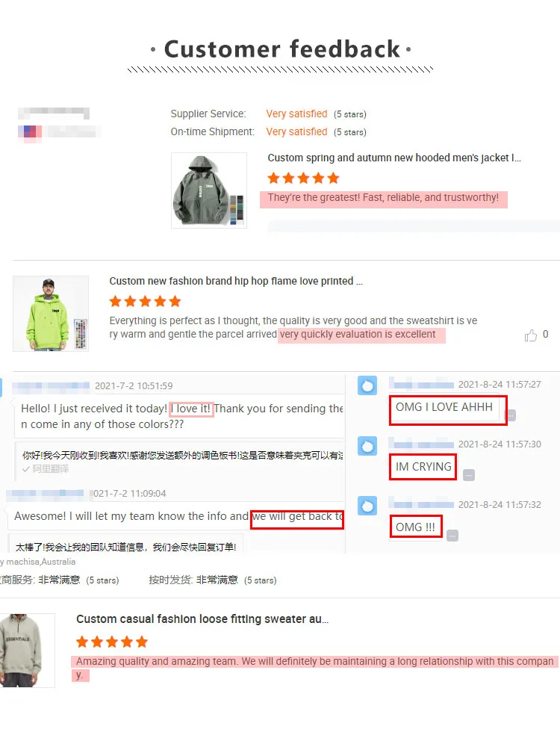Open Custom spring and autumn hooded jacket link
The width and height of the screenshot is (560, 741).
point(394,158)
